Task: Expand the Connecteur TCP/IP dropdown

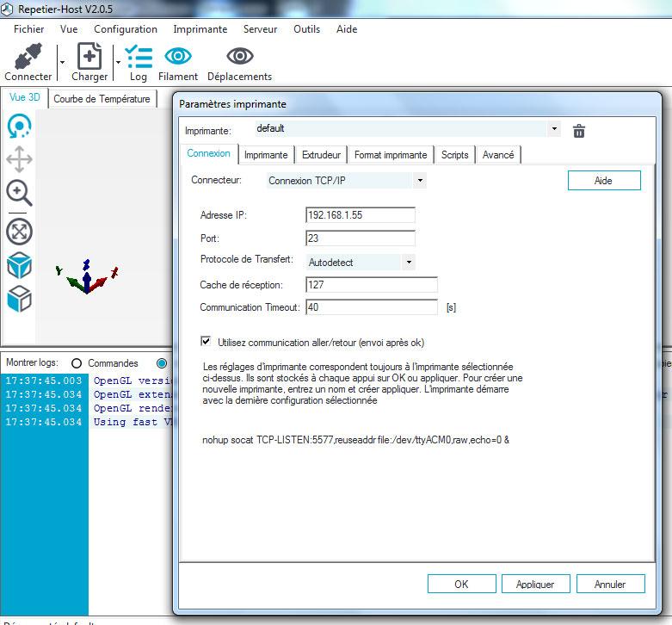Action: pyautogui.click(x=420, y=181)
